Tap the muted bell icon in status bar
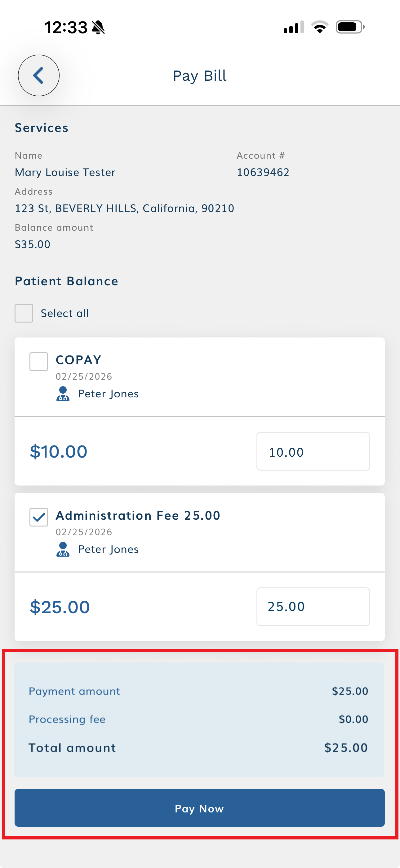 tap(98, 27)
